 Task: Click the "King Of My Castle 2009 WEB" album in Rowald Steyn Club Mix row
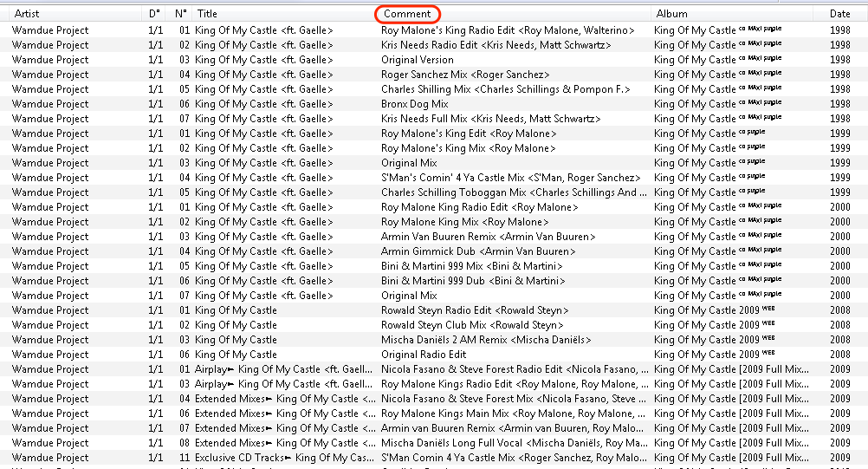tap(714, 325)
